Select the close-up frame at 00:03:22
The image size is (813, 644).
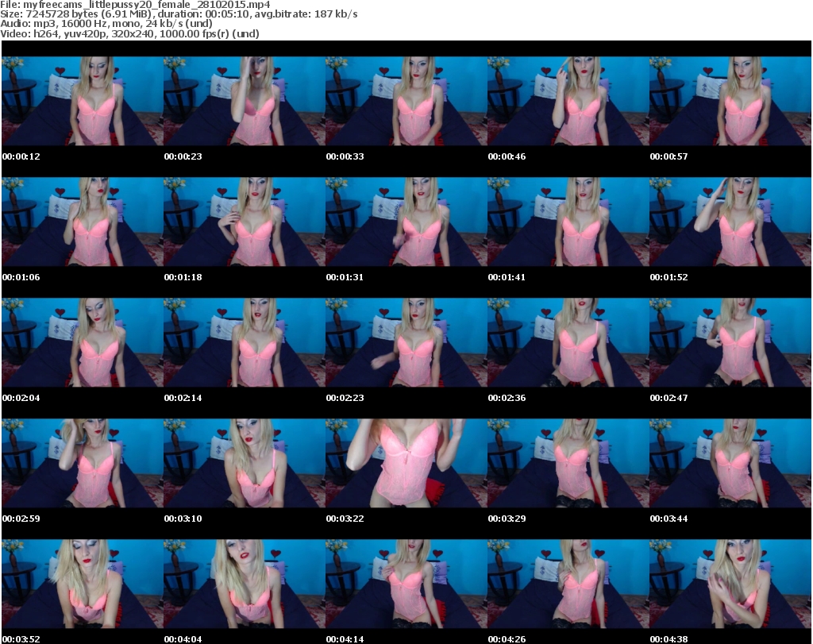[406, 463]
